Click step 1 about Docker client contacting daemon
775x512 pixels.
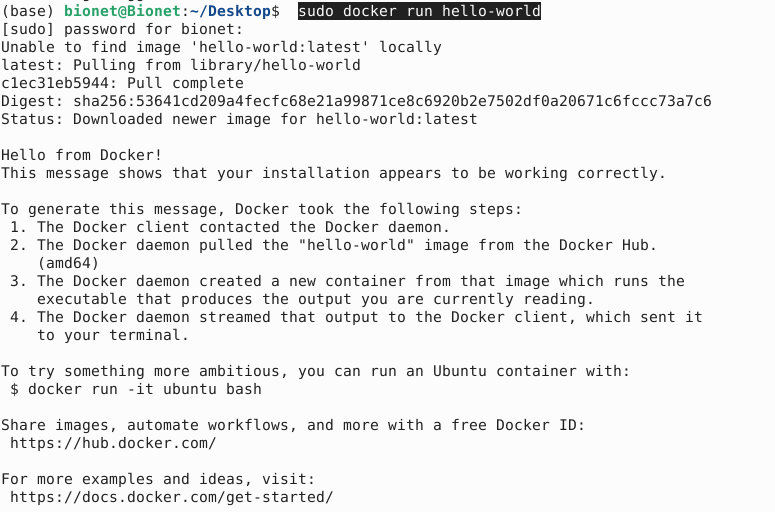pos(230,227)
